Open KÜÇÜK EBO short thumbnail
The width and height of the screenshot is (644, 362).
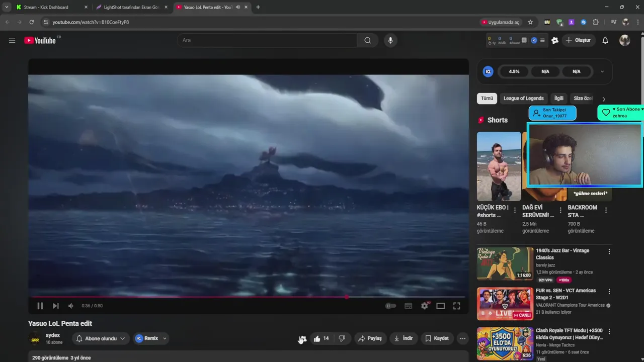[x=499, y=166]
